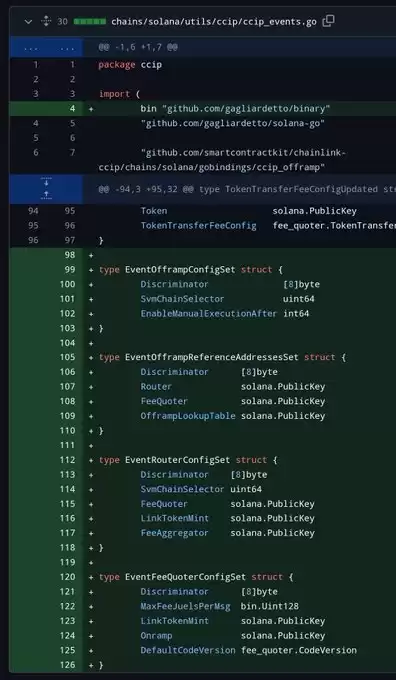Click the int64 type on line 102

tap(296, 314)
